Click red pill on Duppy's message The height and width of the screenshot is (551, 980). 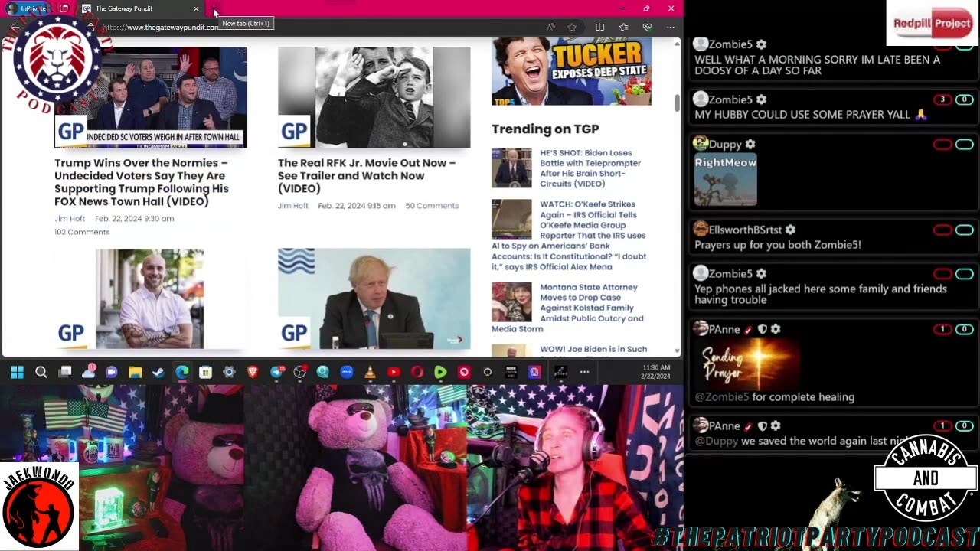click(942, 145)
